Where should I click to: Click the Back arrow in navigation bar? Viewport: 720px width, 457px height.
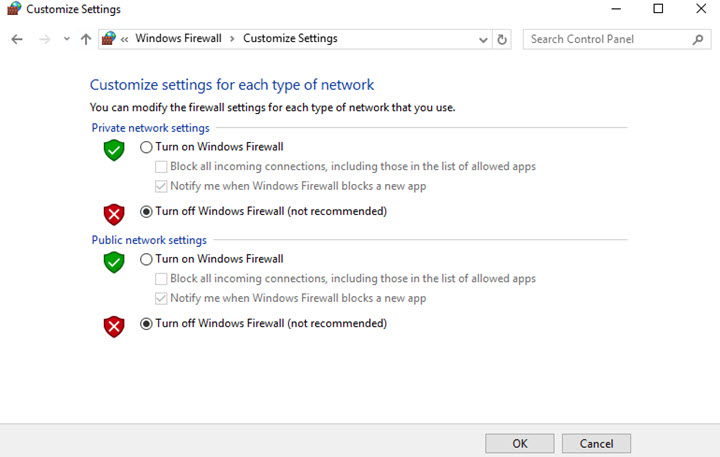(17, 39)
